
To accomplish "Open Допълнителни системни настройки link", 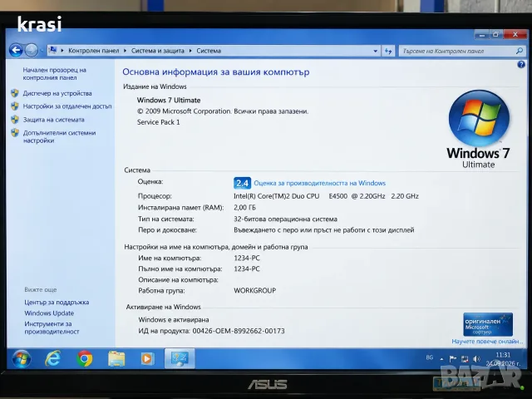I will tap(59, 136).
